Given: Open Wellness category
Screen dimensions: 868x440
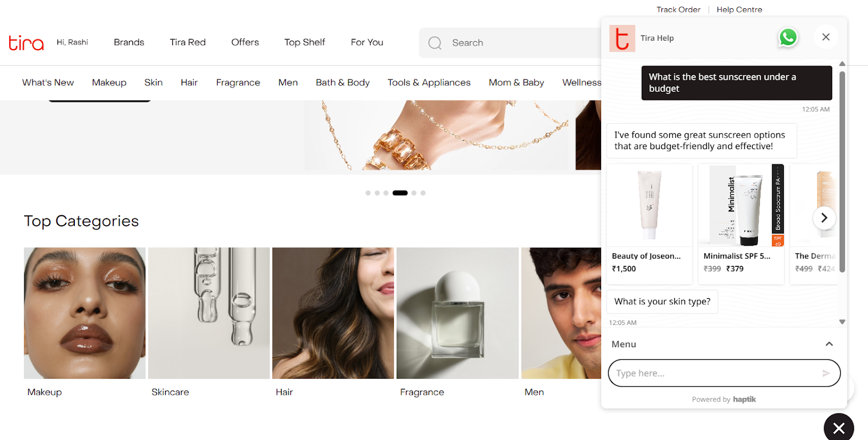Looking at the screenshot, I should coord(582,82).
